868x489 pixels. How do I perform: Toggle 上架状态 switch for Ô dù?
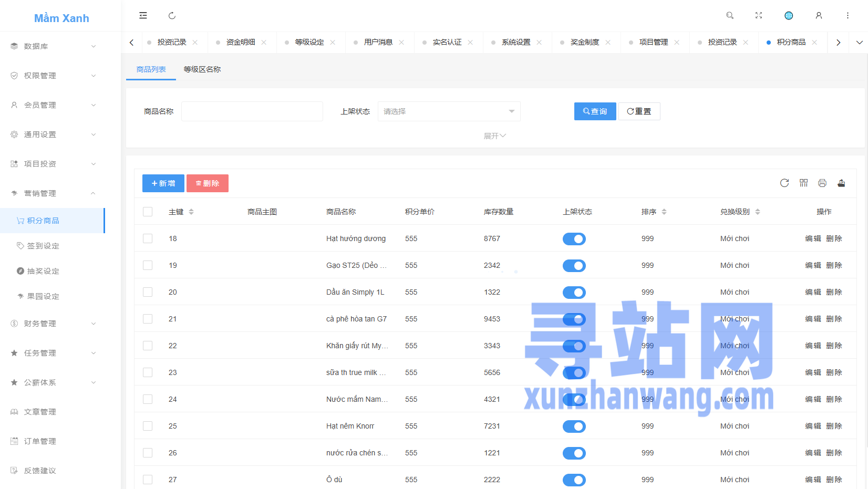pos(574,480)
